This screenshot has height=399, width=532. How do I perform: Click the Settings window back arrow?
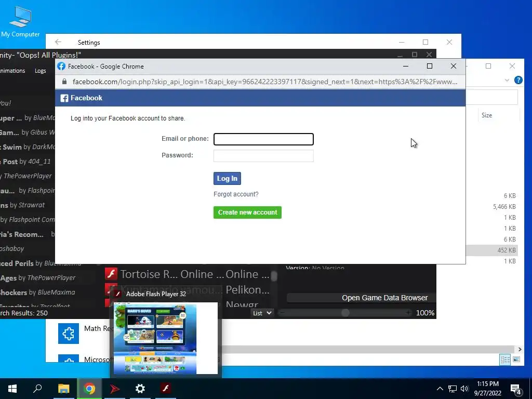pyautogui.click(x=58, y=42)
